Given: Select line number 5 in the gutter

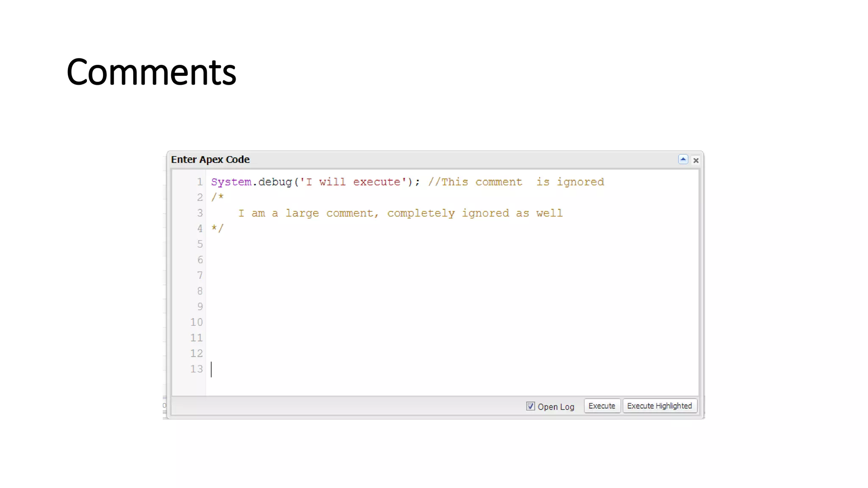Looking at the screenshot, I should click(x=200, y=244).
